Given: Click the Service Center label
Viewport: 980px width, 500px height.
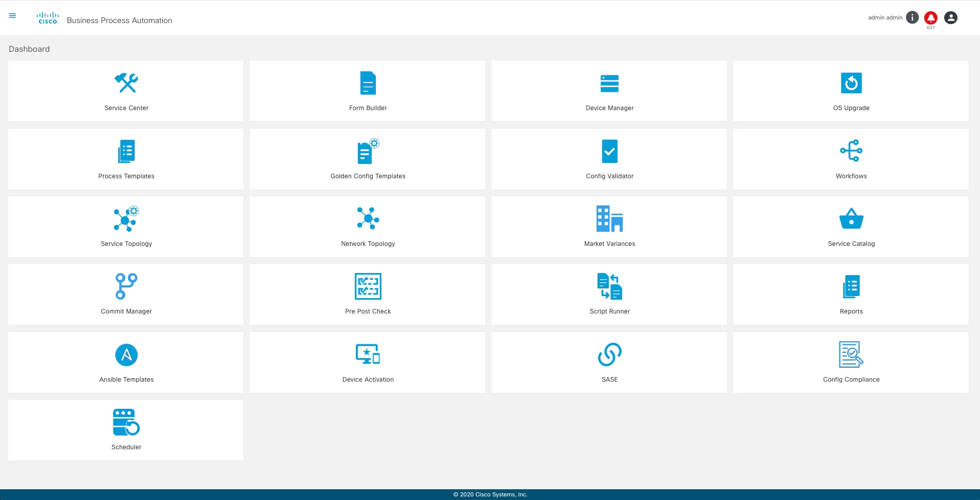Looking at the screenshot, I should pos(126,108).
